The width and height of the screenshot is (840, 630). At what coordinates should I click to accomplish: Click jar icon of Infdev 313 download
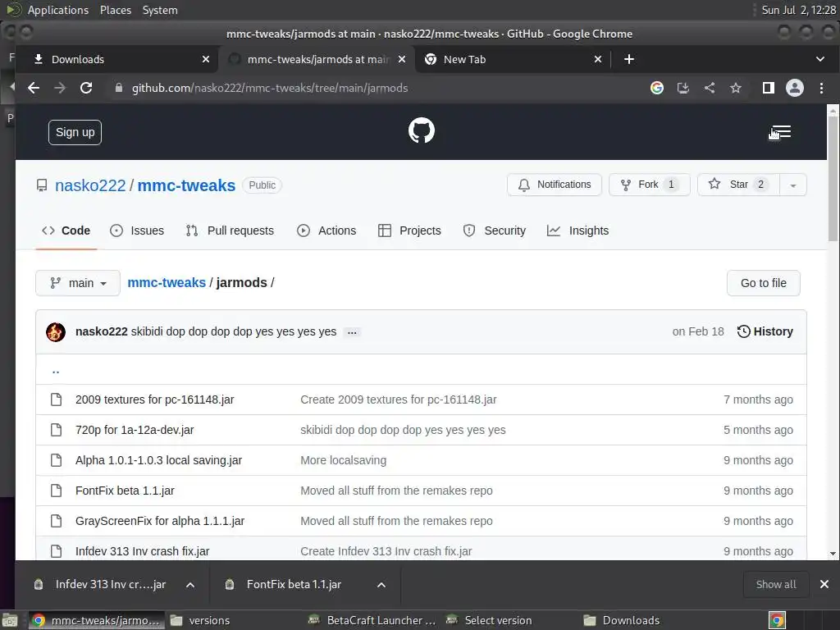39,584
